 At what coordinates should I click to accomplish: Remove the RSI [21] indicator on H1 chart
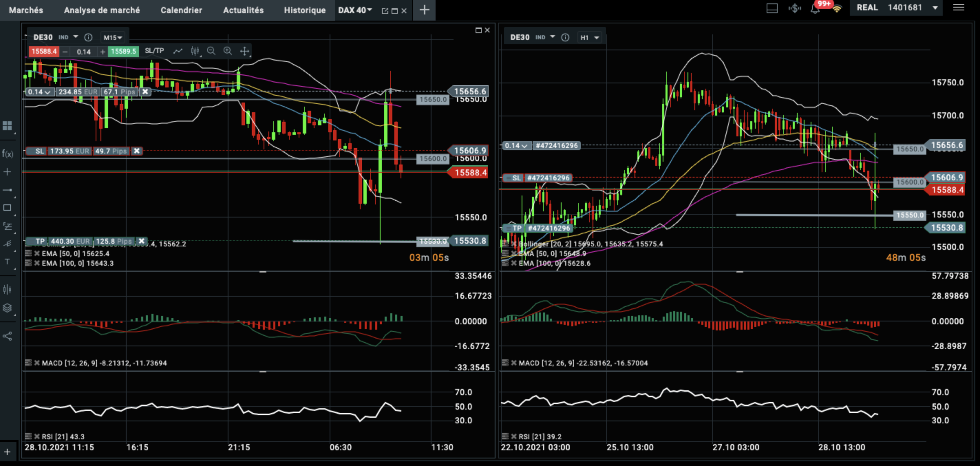click(514, 436)
